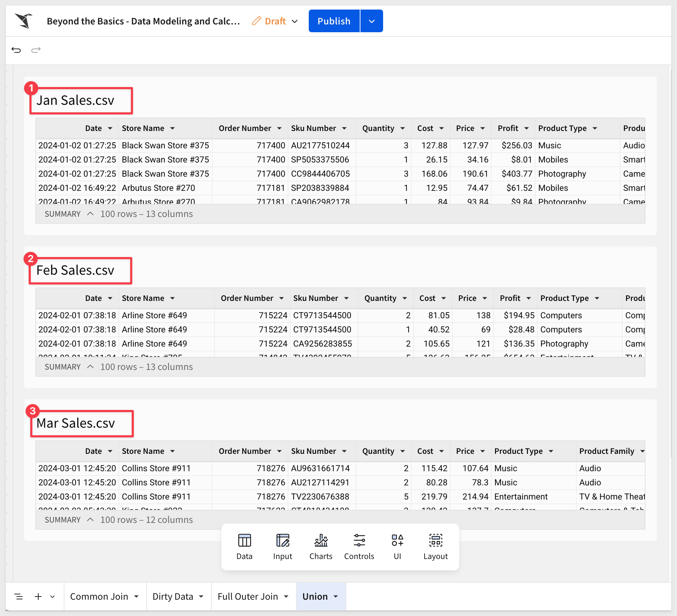Open Product Family column menu in Mar Sales

pyautogui.click(x=642, y=451)
